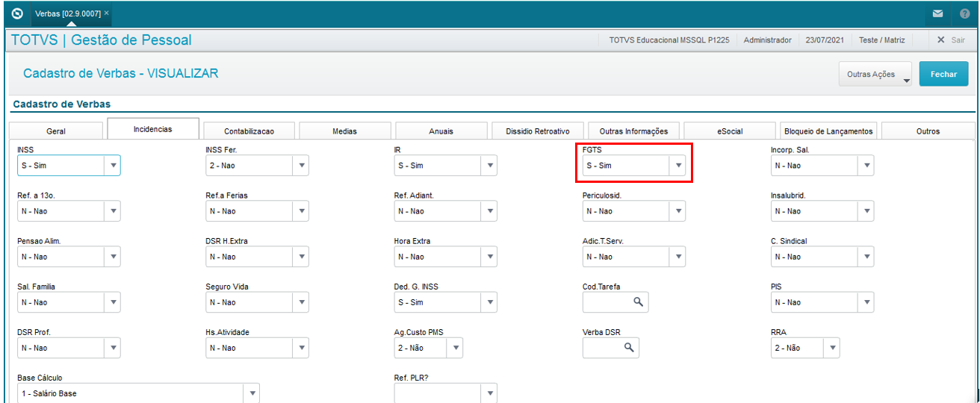980x403 pixels.
Task: Click the Administrador user label
Action: tap(767, 40)
